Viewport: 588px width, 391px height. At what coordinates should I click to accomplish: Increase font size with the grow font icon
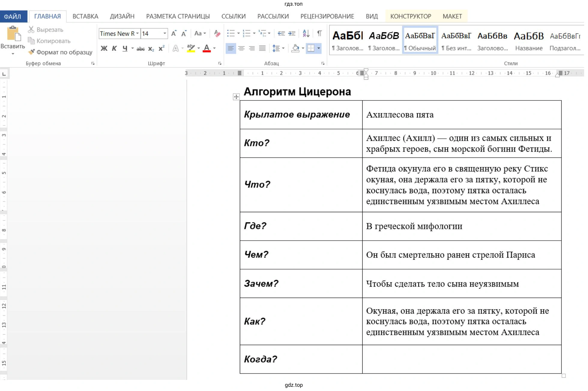pos(174,33)
